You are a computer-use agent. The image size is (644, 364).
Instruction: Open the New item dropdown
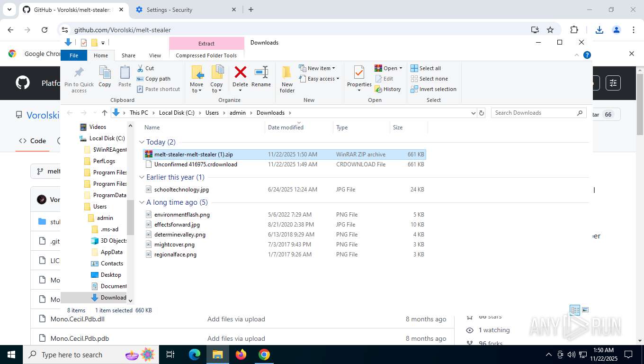pyautogui.click(x=317, y=68)
